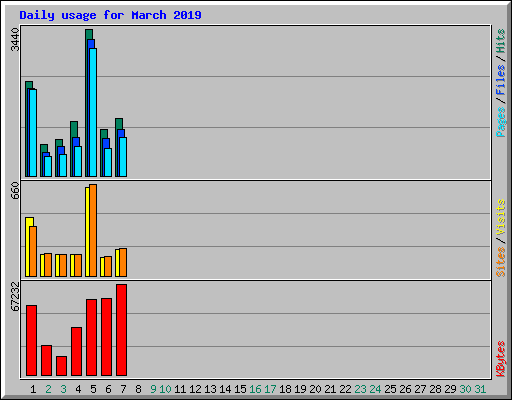This screenshot has height=400, width=512.
Task: Click the day 7 red KBytes bar
Action: (x=121, y=330)
